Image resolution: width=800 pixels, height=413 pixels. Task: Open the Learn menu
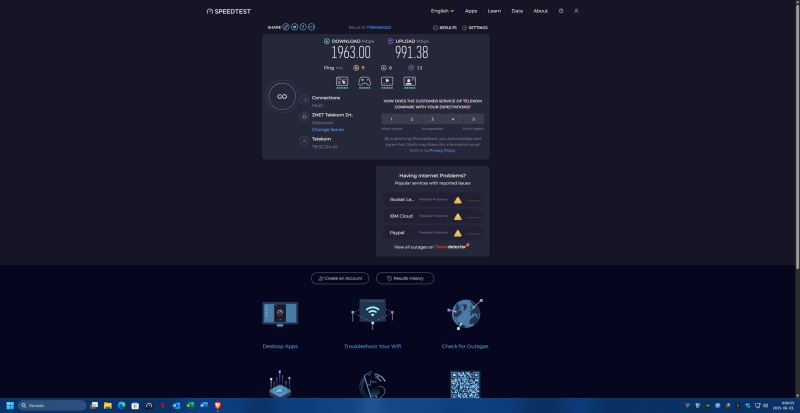tap(494, 11)
